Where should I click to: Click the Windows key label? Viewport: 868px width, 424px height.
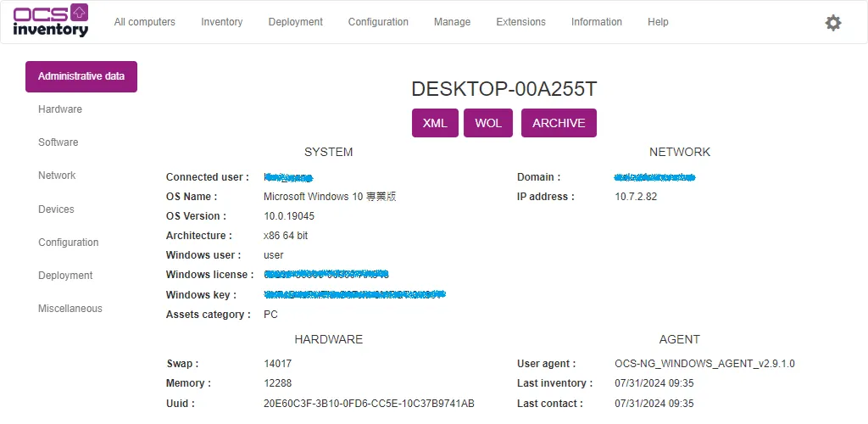202,295
